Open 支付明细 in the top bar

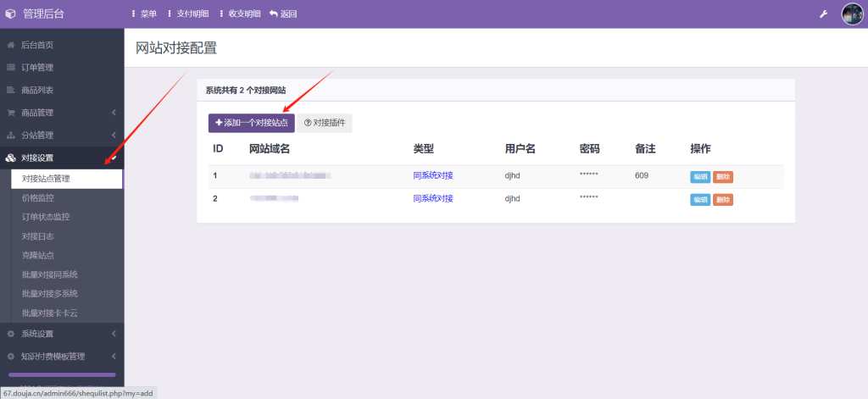[187, 14]
